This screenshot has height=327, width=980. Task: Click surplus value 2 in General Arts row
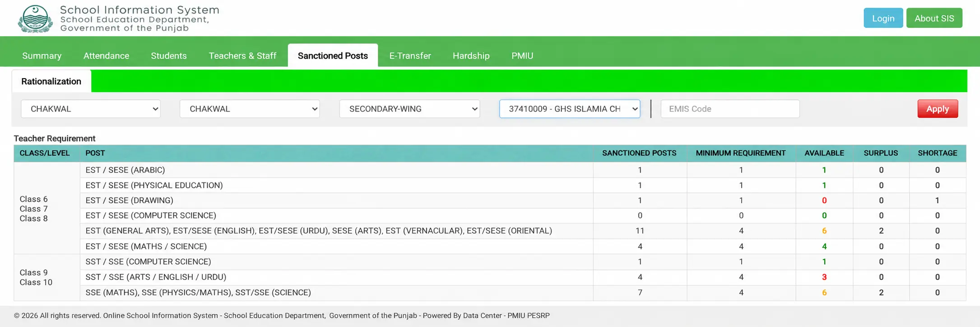click(881, 231)
